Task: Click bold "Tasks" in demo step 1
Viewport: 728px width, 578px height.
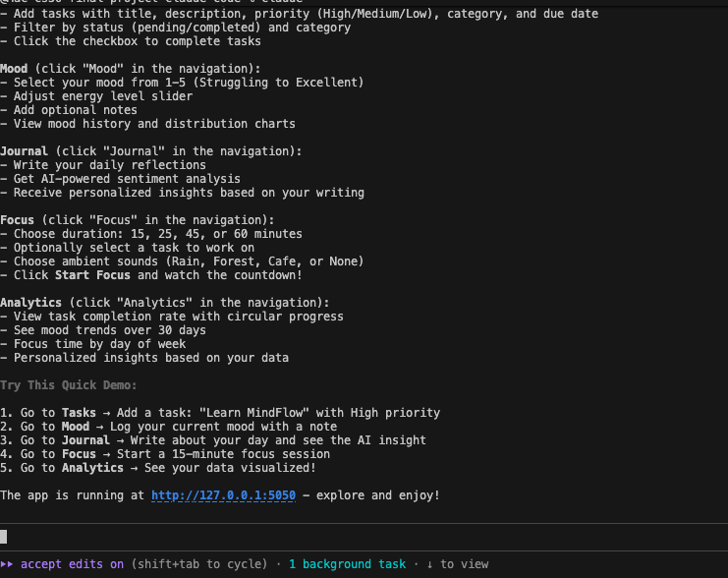Action: (x=80, y=413)
